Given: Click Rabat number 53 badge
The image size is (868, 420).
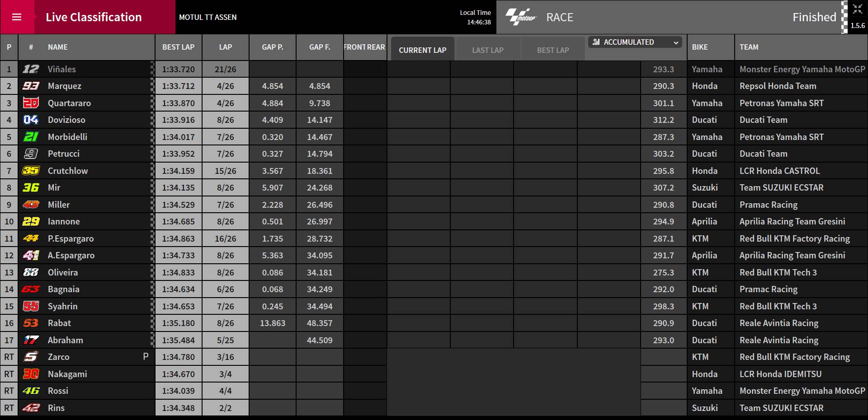Looking at the screenshot, I should pyautogui.click(x=31, y=323).
